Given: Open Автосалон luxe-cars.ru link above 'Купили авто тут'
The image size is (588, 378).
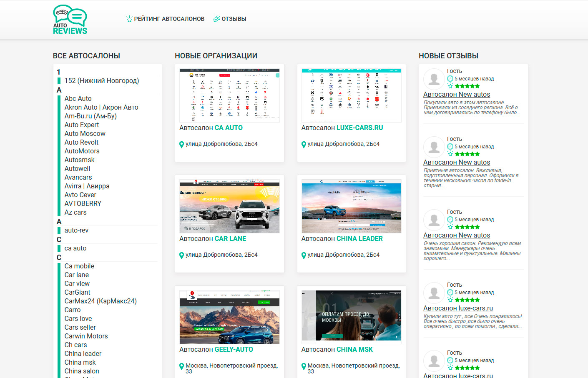Looking at the screenshot, I should [x=458, y=308].
